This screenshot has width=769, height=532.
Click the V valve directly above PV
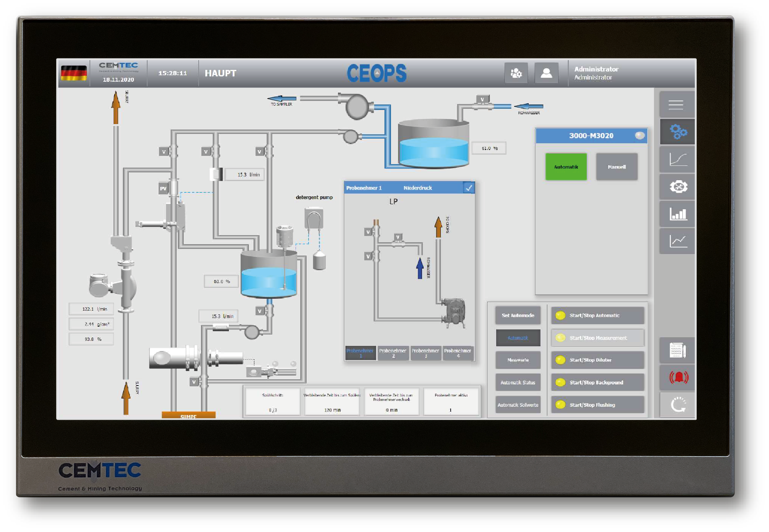pyautogui.click(x=164, y=152)
